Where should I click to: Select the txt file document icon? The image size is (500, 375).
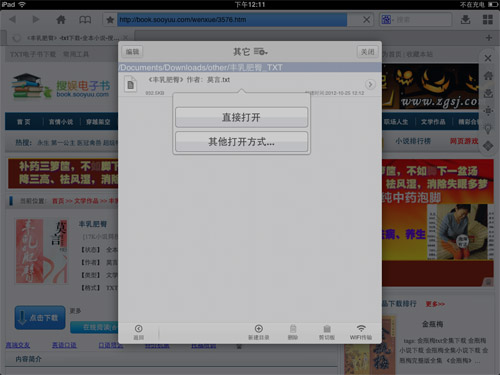(x=131, y=84)
